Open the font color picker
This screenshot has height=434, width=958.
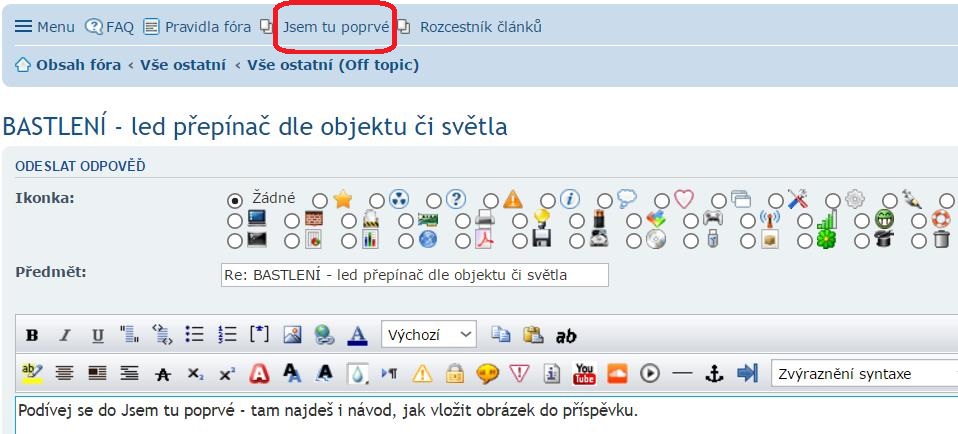pyautogui.click(x=357, y=335)
